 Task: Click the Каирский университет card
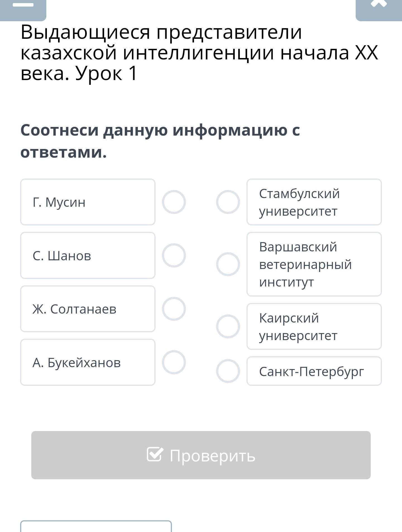click(x=314, y=326)
